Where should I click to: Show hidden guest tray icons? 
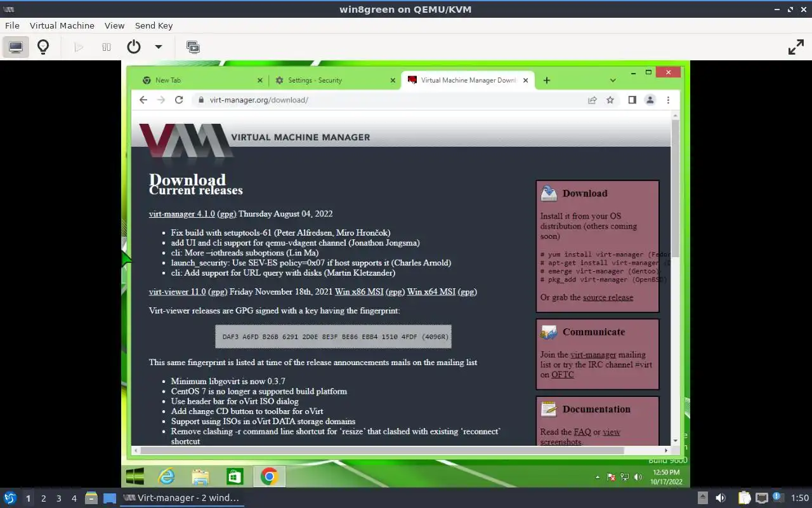pos(597,477)
